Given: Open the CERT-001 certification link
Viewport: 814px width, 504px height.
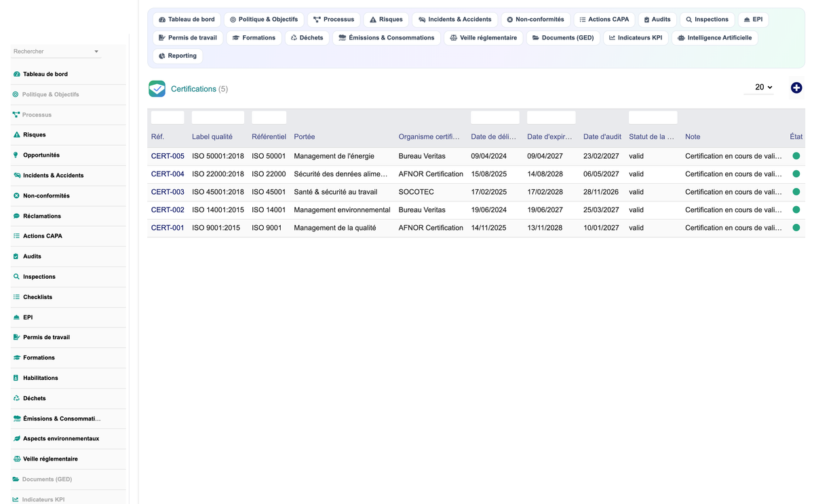Looking at the screenshot, I should pos(168,228).
